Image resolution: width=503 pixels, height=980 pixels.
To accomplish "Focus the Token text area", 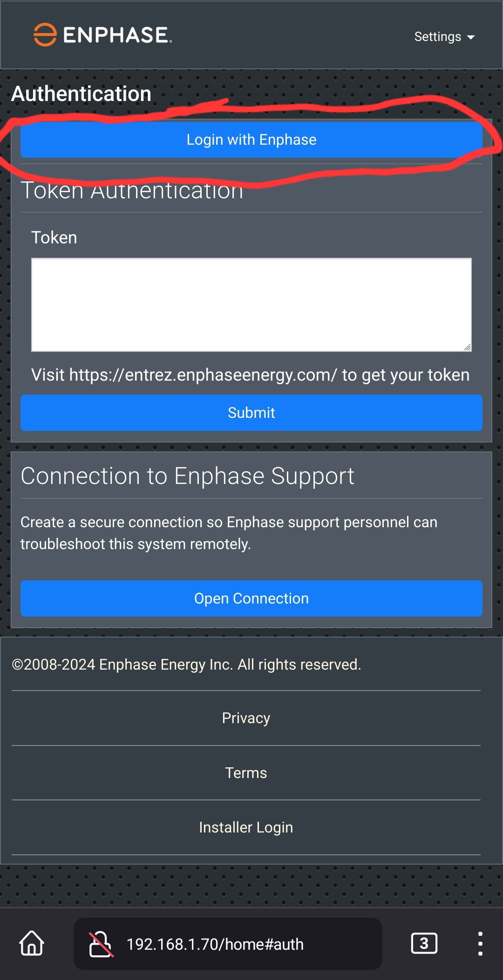I will tap(251, 305).
